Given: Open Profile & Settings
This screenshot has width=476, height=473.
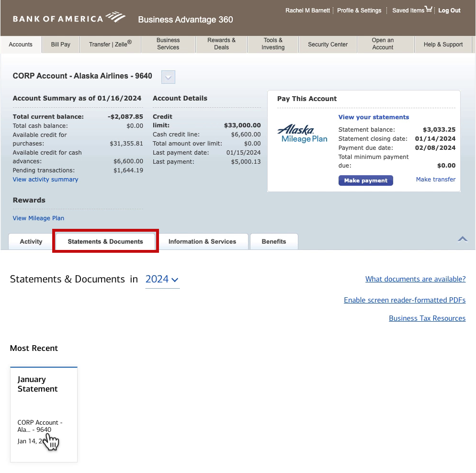Looking at the screenshot, I should tap(359, 11).
